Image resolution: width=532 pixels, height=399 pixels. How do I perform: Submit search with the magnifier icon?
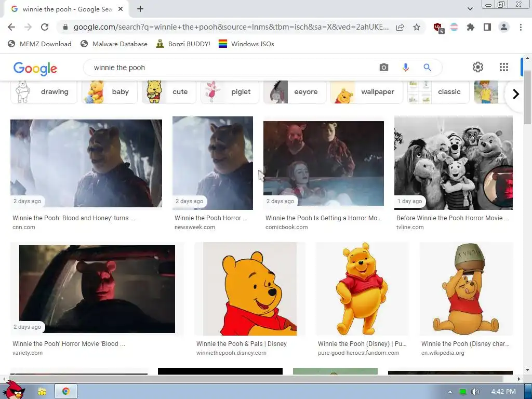(x=427, y=68)
